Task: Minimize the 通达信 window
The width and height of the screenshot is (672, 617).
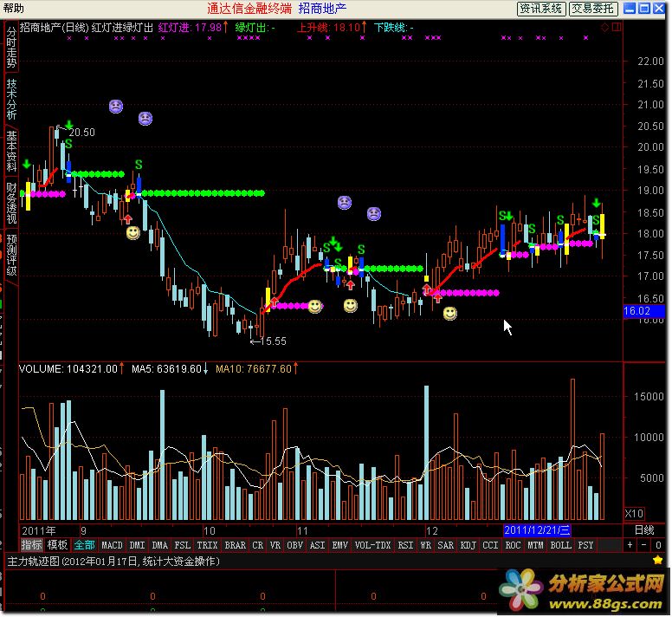Action: [630, 8]
